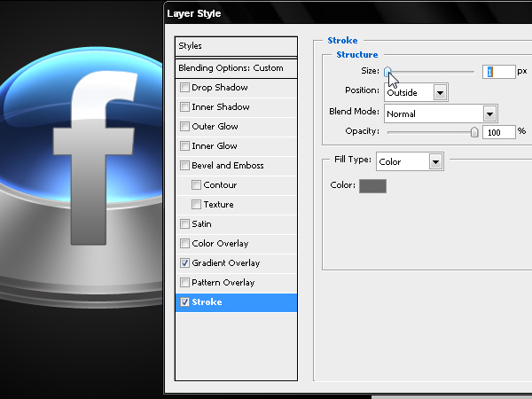Check the Texture checkbox
The image size is (532, 399).
click(196, 204)
